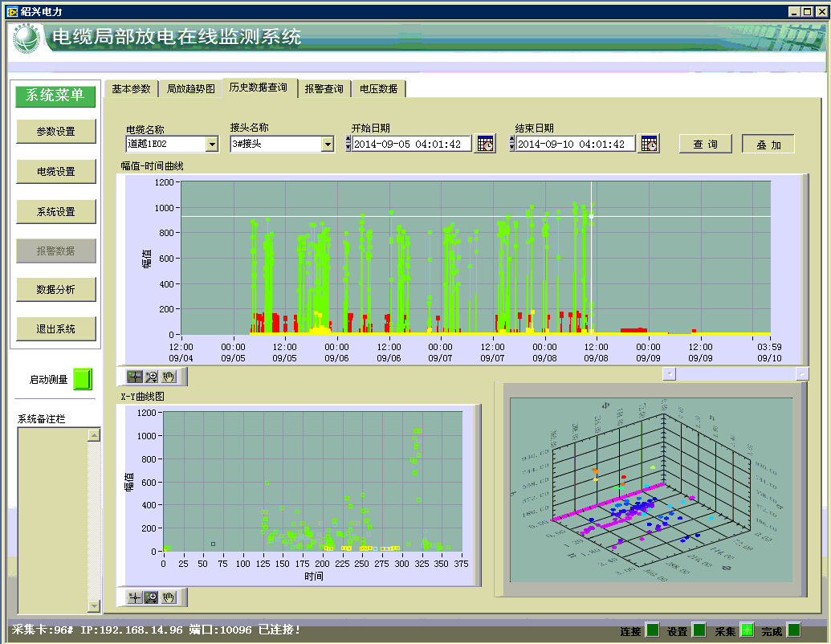Screen dimensions: 831x644
Task: Open 参数设置 from system menu
Action: [x=55, y=132]
